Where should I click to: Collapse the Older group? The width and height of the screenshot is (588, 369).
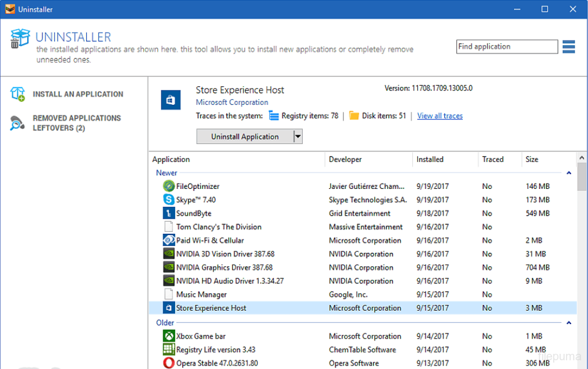tap(569, 323)
